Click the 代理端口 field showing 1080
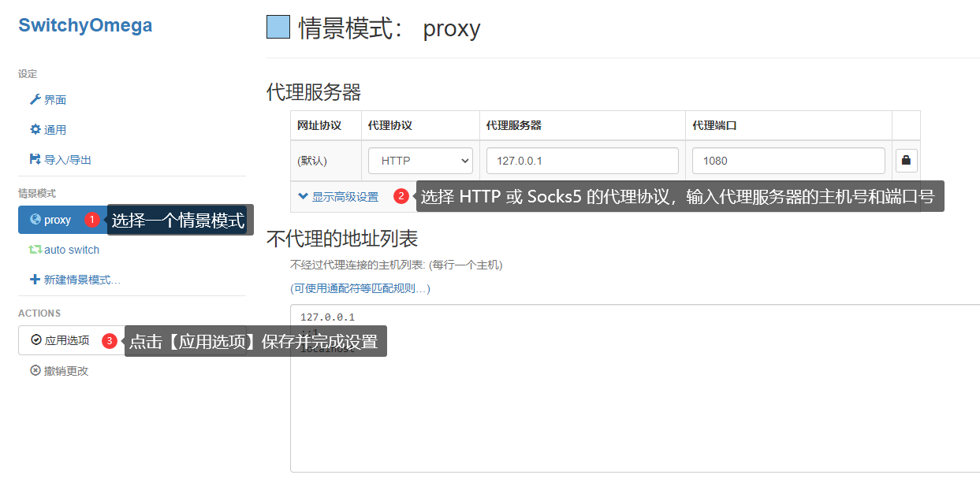 coord(788,161)
